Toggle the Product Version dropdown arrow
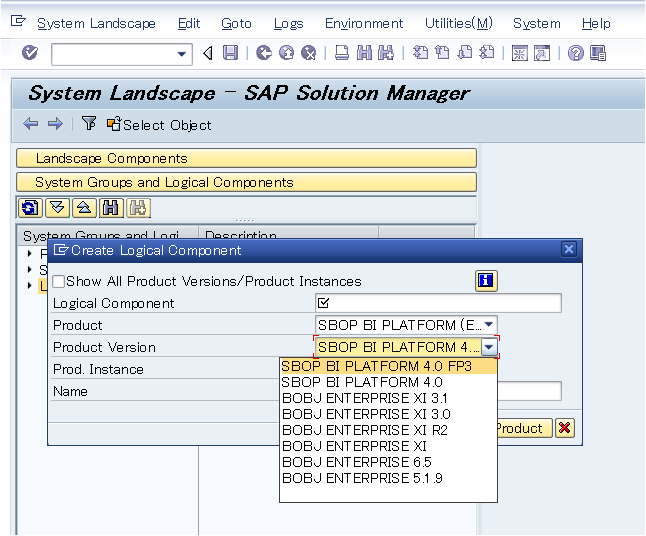The image size is (646, 536). click(489, 347)
